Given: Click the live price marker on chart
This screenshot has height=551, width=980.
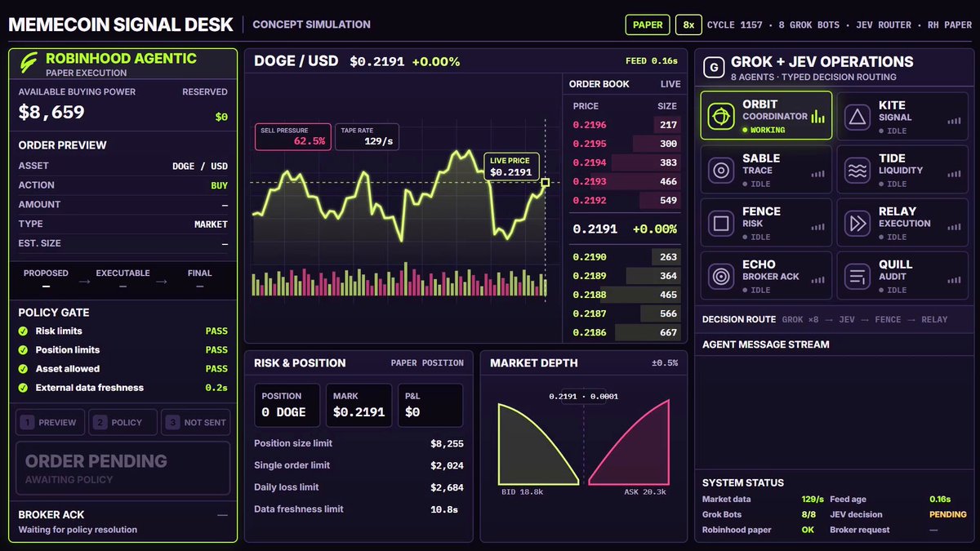Looking at the screenshot, I should point(545,183).
